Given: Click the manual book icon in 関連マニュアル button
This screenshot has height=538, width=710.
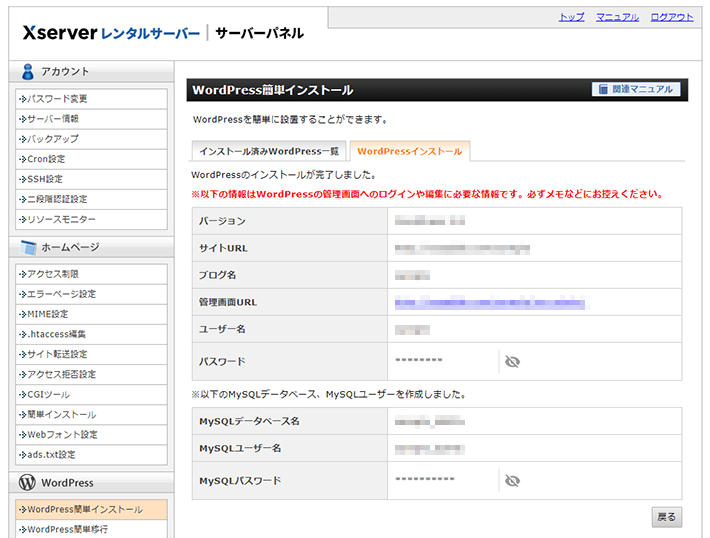Looking at the screenshot, I should (x=603, y=89).
